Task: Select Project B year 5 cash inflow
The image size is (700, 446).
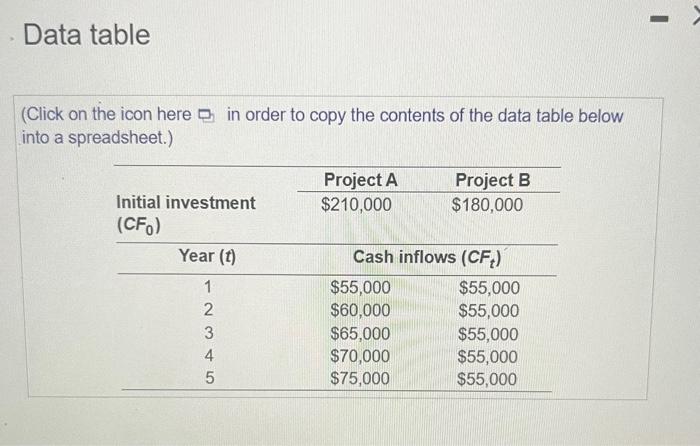Action: tap(487, 379)
